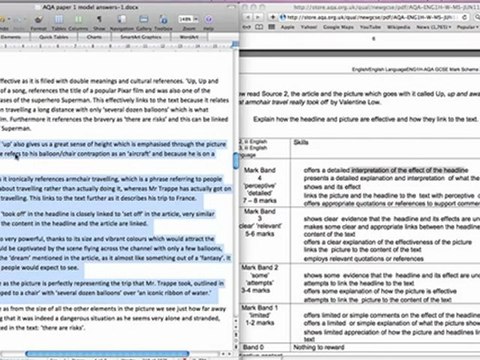Click '1-2 marks' text
The width and height of the screenshot is (480, 360).
click(260, 323)
